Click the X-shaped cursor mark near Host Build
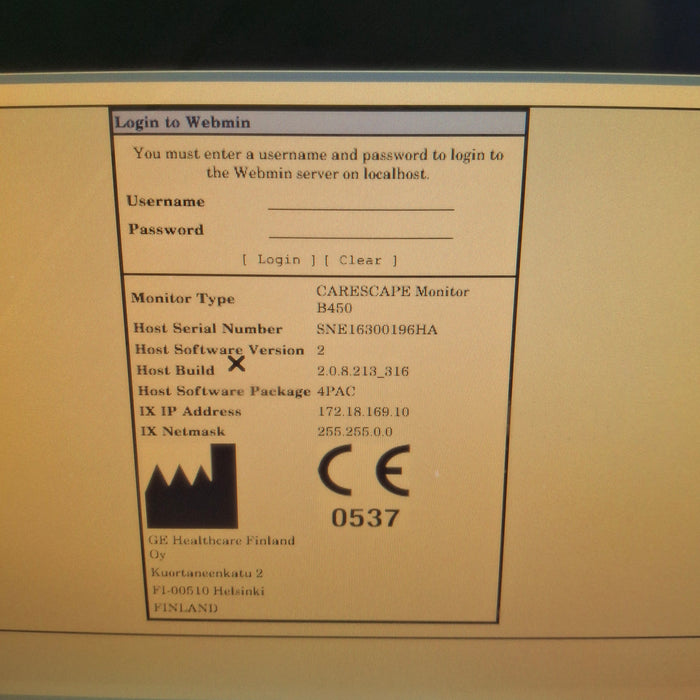Image resolution: width=700 pixels, height=700 pixels. click(236, 364)
